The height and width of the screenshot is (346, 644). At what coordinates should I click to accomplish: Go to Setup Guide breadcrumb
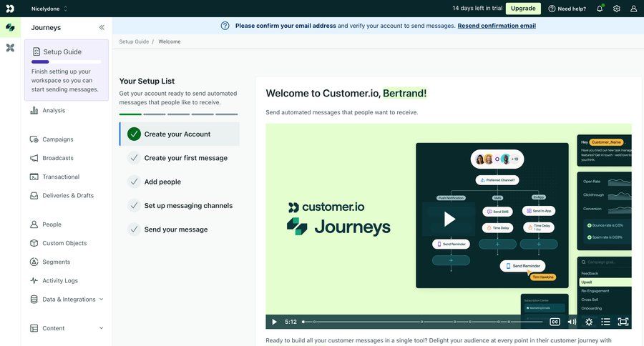coord(134,41)
